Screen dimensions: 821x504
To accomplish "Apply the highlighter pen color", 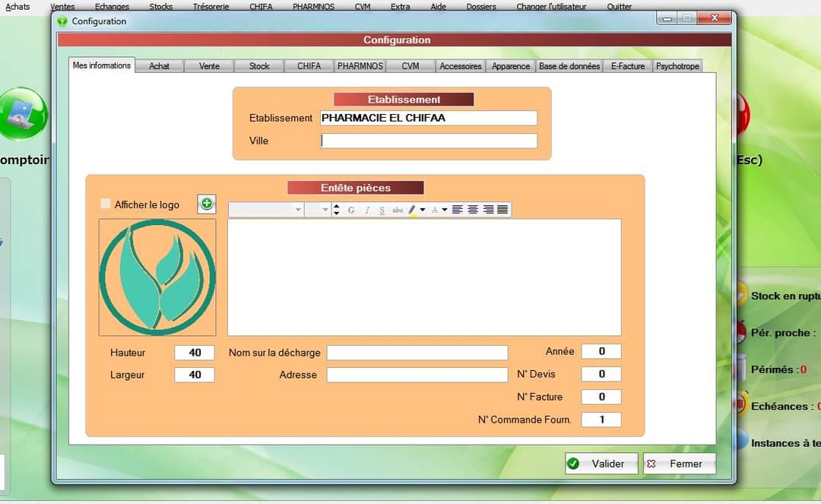I will click(412, 210).
